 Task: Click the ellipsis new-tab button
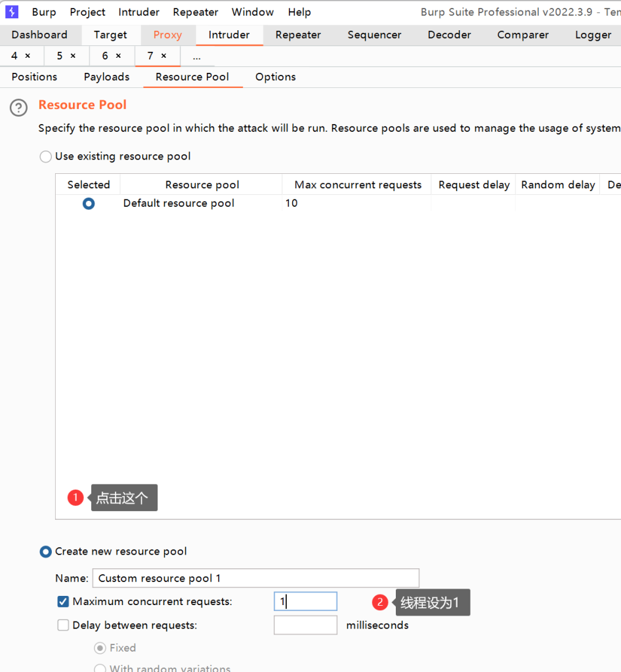tap(197, 56)
